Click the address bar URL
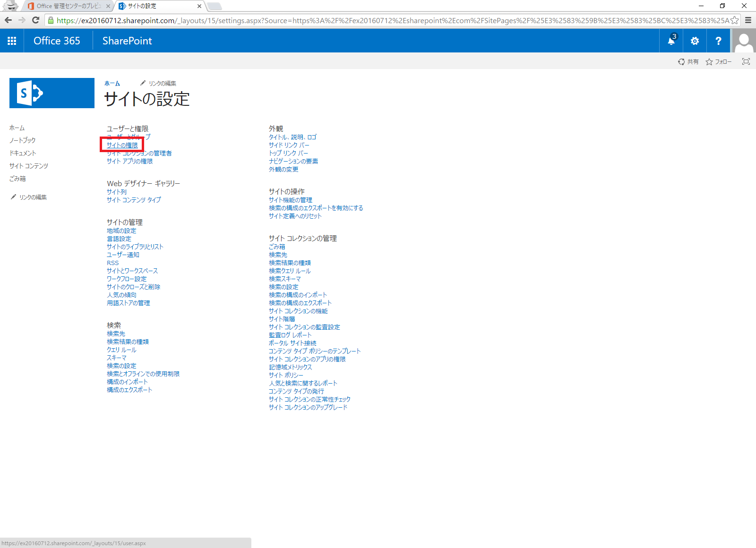 coord(393,20)
